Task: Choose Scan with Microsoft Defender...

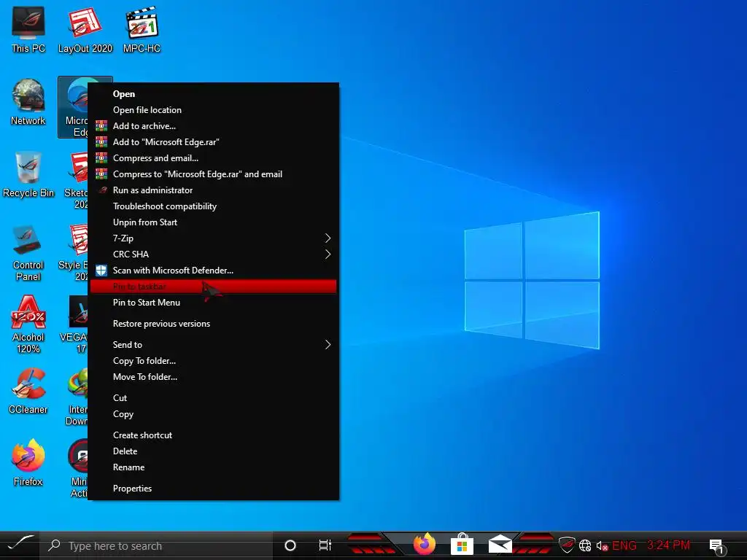Action: coord(214,271)
